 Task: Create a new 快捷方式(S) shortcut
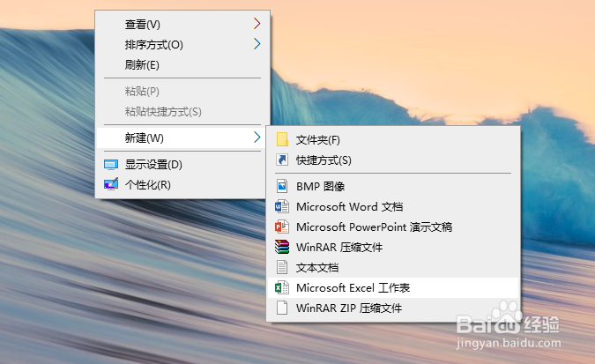click(393, 160)
